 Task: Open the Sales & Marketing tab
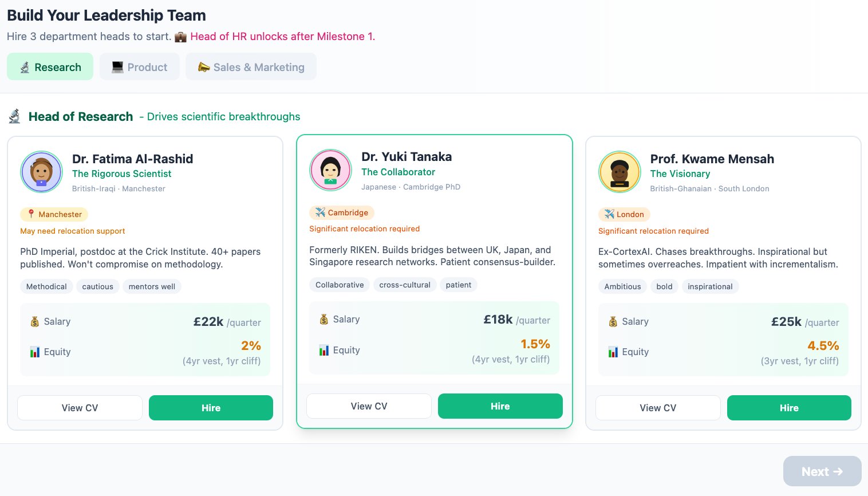tap(251, 67)
